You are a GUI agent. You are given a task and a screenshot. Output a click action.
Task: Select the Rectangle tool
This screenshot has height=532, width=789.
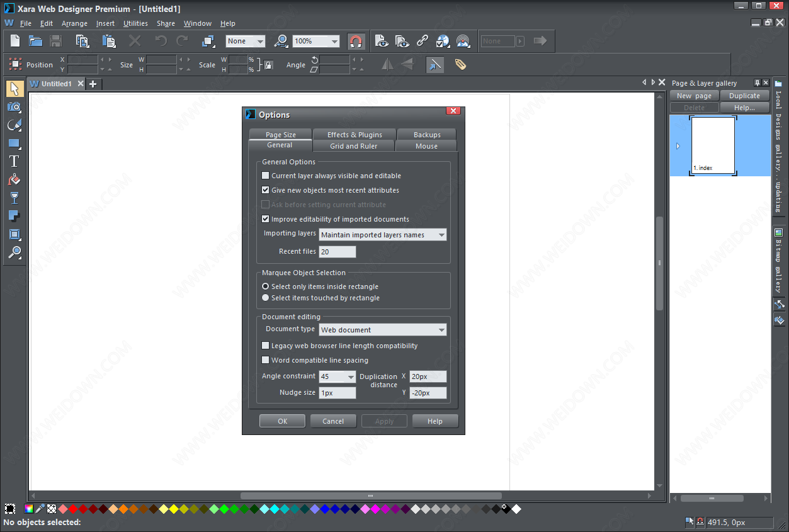[14, 143]
